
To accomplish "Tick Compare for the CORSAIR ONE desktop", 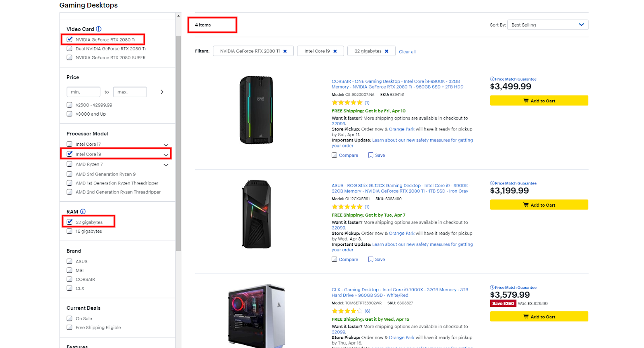I will [x=334, y=155].
